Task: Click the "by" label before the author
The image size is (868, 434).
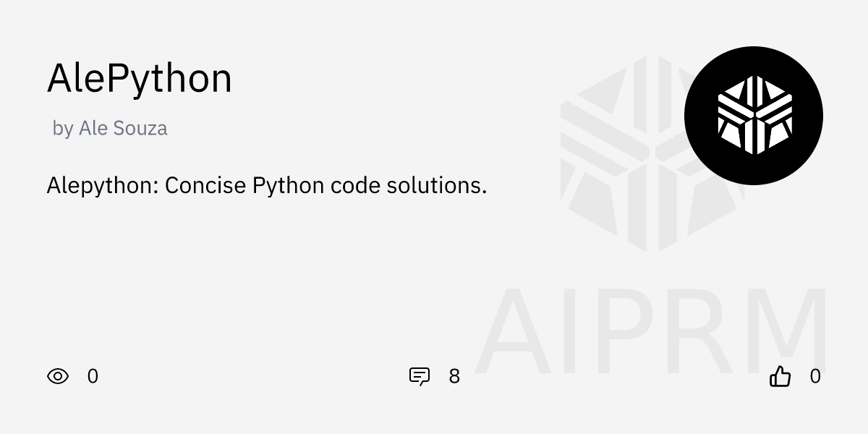Action: pos(62,129)
